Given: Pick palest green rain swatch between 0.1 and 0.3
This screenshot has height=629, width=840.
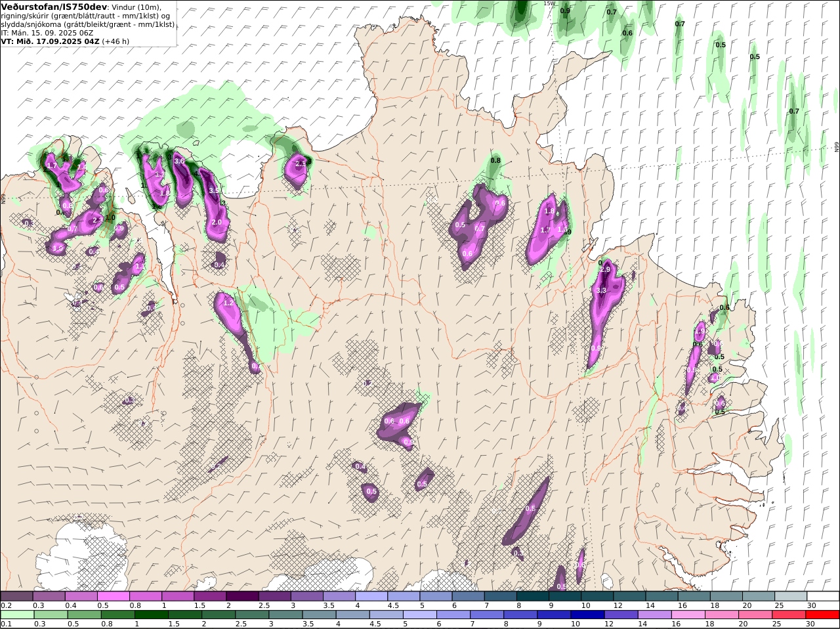Looking at the screenshot, I should pos(17,615).
